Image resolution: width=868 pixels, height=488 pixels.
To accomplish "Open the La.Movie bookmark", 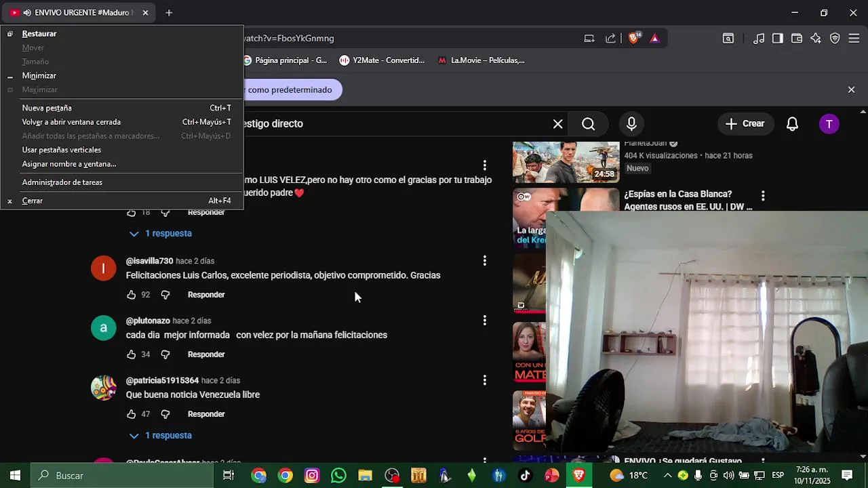I will coord(481,60).
